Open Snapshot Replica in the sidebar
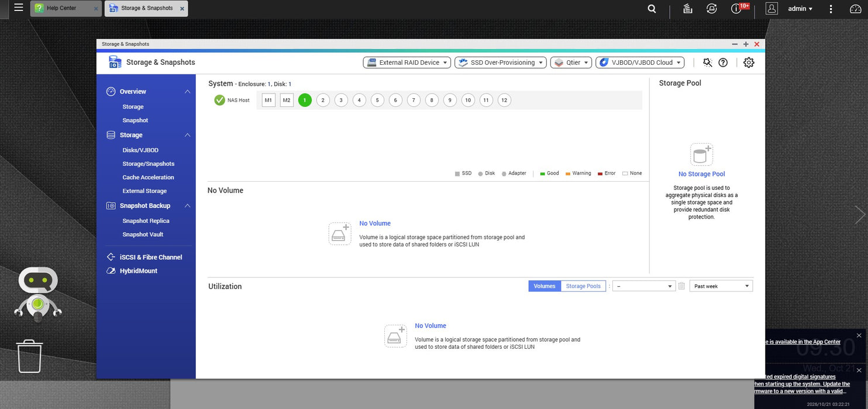868x409 pixels. [x=146, y=221]
